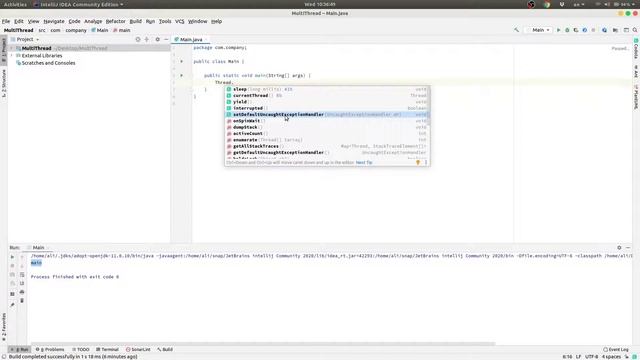Click the completion list scrollbar
The image size is (640, 360).
(x=429, y=106)
